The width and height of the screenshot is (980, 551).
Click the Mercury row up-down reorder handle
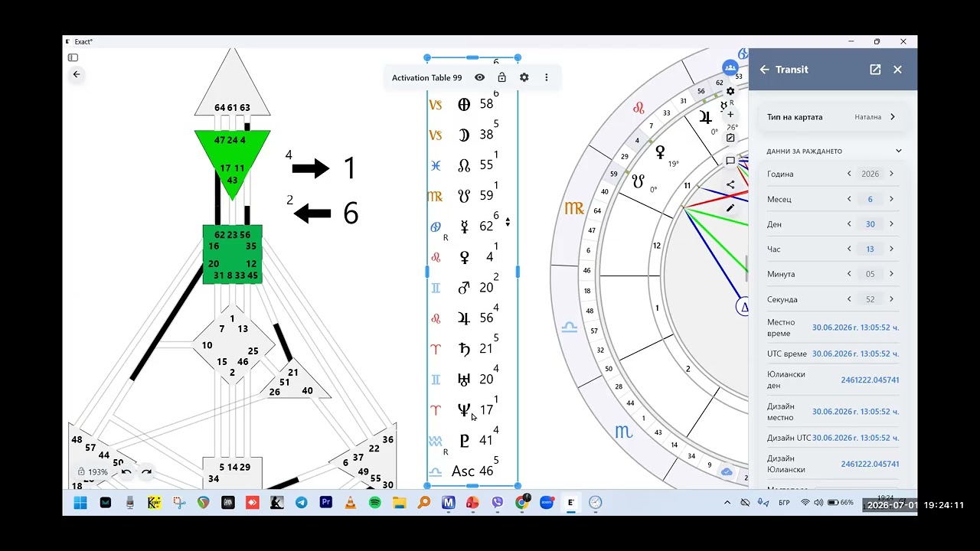coord(508,222)
